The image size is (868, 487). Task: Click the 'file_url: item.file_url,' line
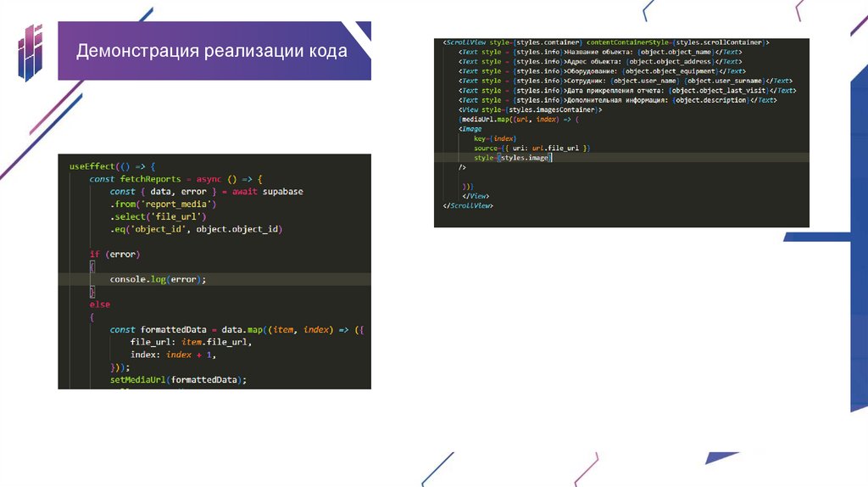tap(191, 342)
